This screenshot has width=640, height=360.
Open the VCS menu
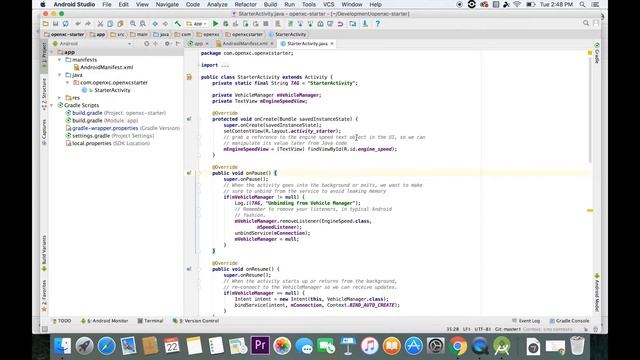pyautogui.click(x=328, y=4)
